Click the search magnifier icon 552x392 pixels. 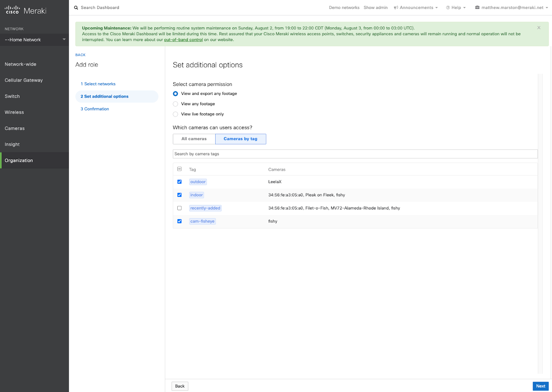pos(76,8)
